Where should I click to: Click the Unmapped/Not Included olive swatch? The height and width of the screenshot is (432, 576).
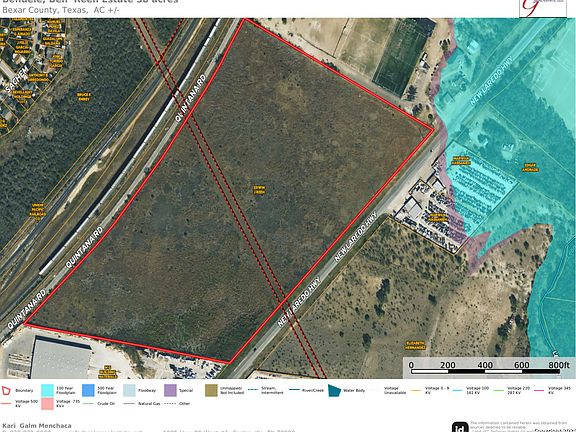(x=211, y=390)
